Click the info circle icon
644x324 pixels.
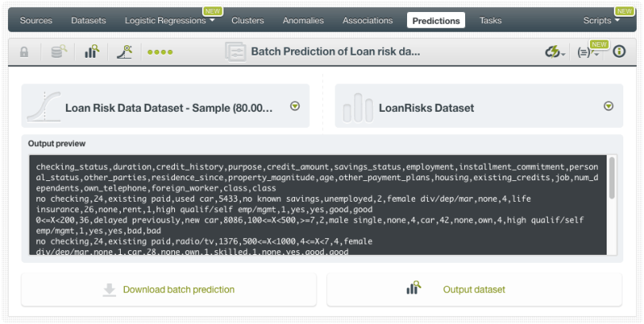[x=619, y=52]
